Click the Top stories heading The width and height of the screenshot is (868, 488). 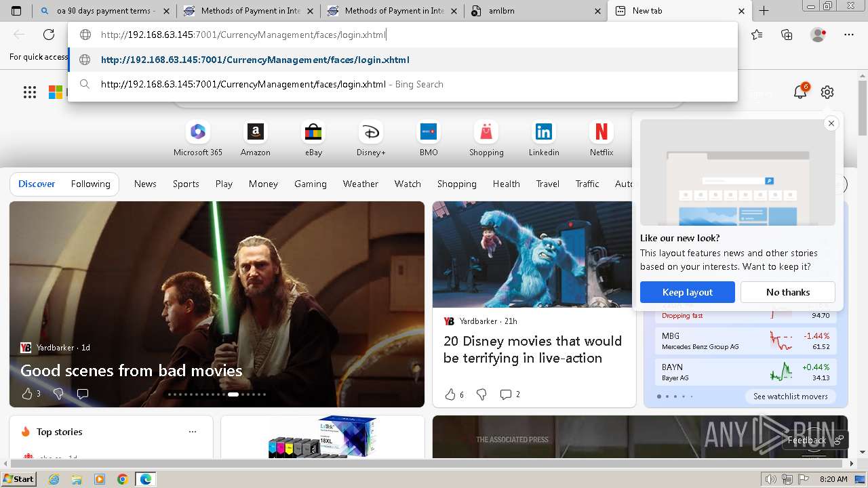(x=60, y=432)
